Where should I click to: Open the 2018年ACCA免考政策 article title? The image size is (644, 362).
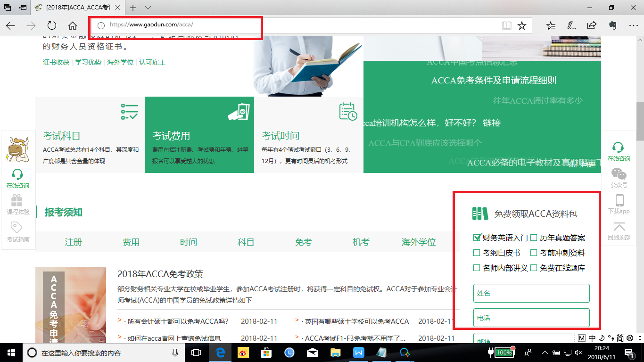(160, 274)
